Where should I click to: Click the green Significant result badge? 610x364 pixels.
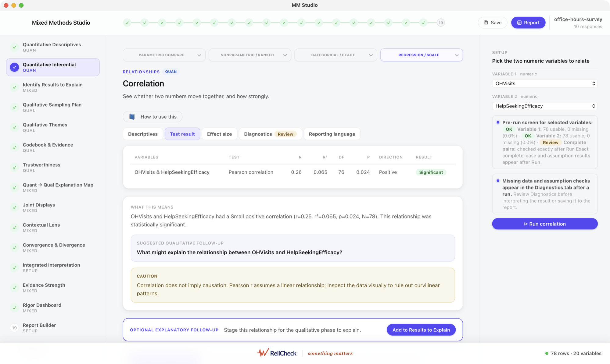coord(431,172)
